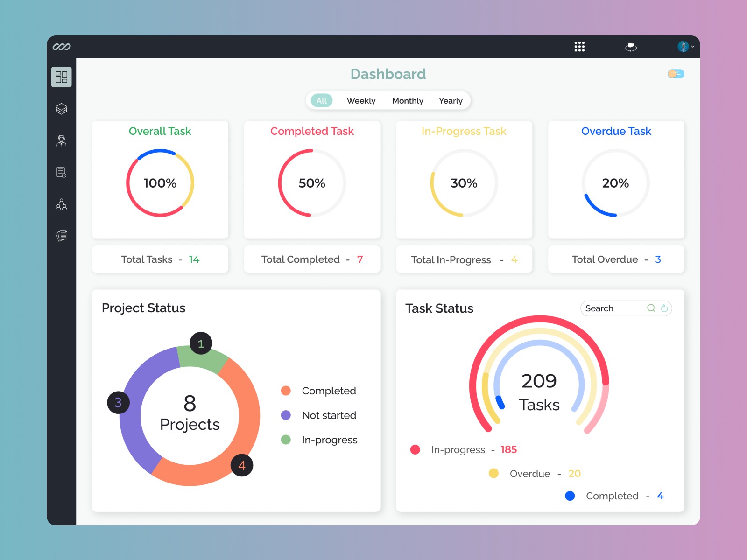Open the Dashboard view from the sidebar

pos(61,77)
